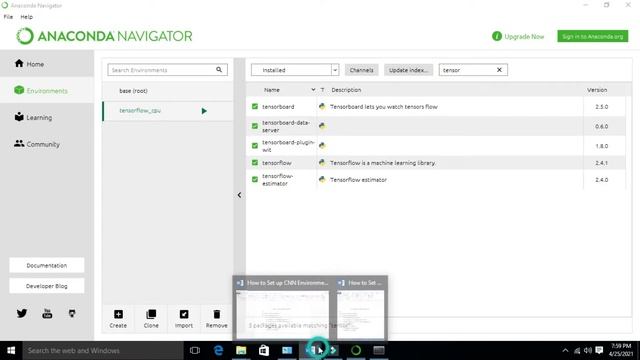Click the GitHub icon in sidebar
640x360 pixels.
[72, 313]
